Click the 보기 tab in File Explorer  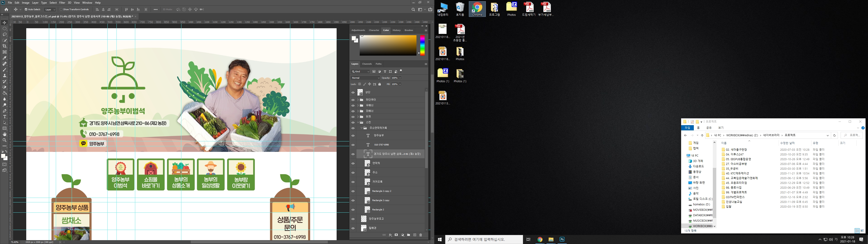point(721,128)
